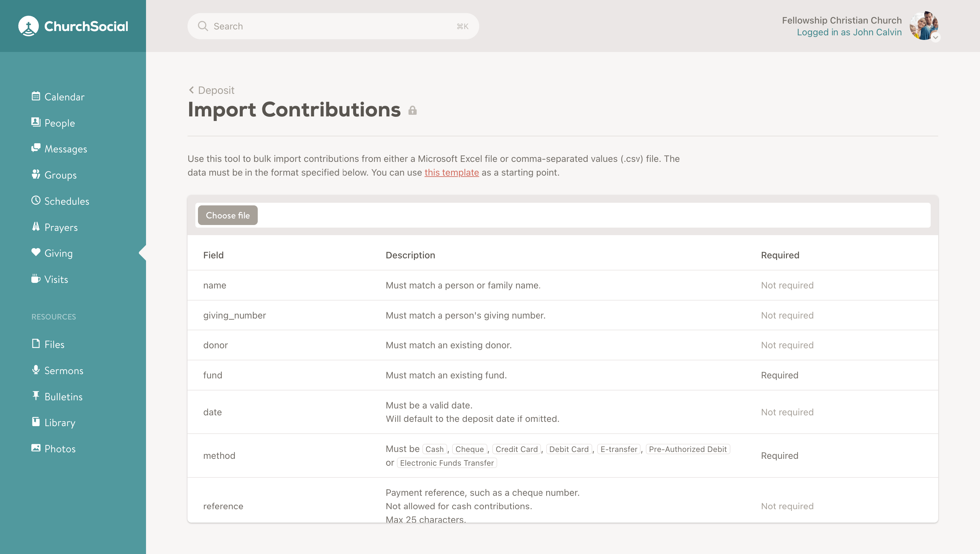The height and width of the screenshot is (554, 980).
Task: Open People via its contact icon
Action: pos(36,122)
